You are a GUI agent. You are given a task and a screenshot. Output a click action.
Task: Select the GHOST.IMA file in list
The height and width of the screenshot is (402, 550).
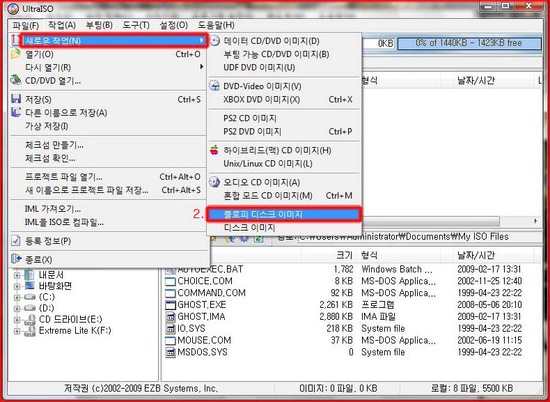pos(201,317)
